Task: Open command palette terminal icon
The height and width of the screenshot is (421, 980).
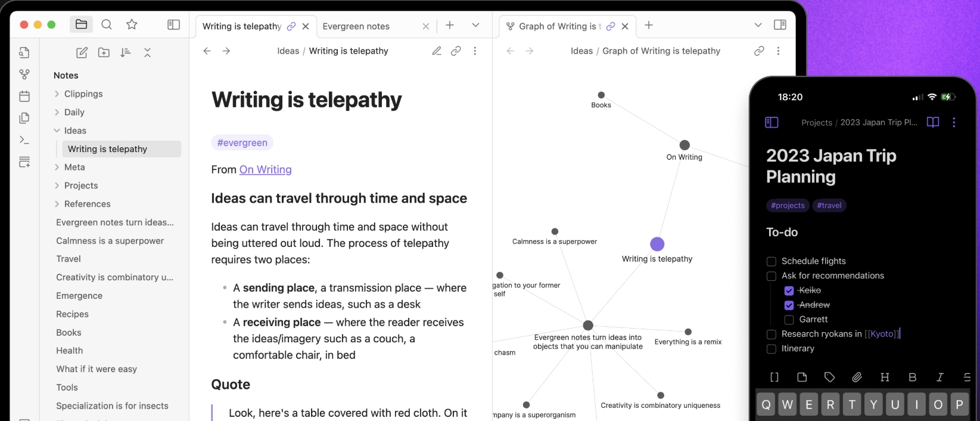Action: pyautogui.click(x=24, y=140)
